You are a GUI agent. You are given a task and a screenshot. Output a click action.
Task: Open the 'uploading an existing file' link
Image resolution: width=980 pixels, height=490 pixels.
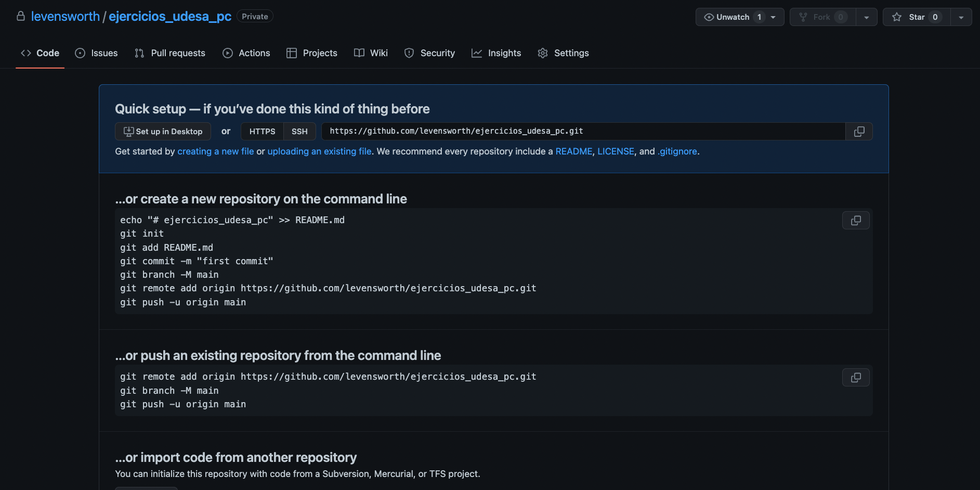[319, 151]
